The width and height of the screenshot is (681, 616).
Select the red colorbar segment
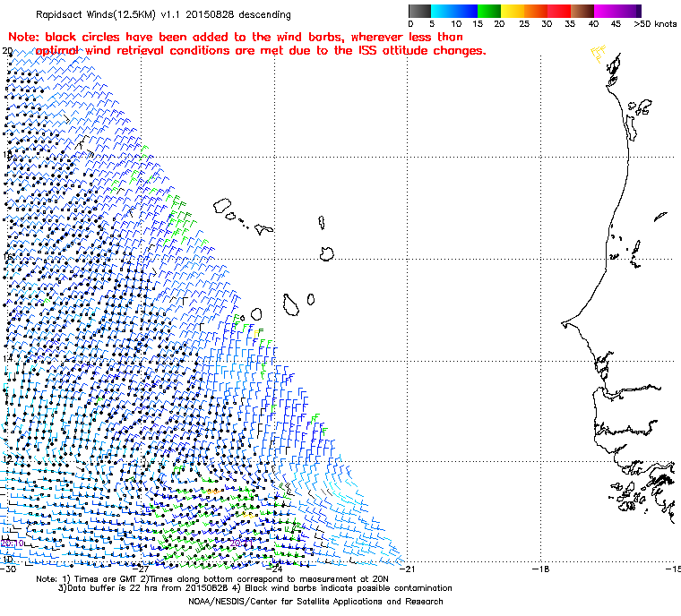559,11
